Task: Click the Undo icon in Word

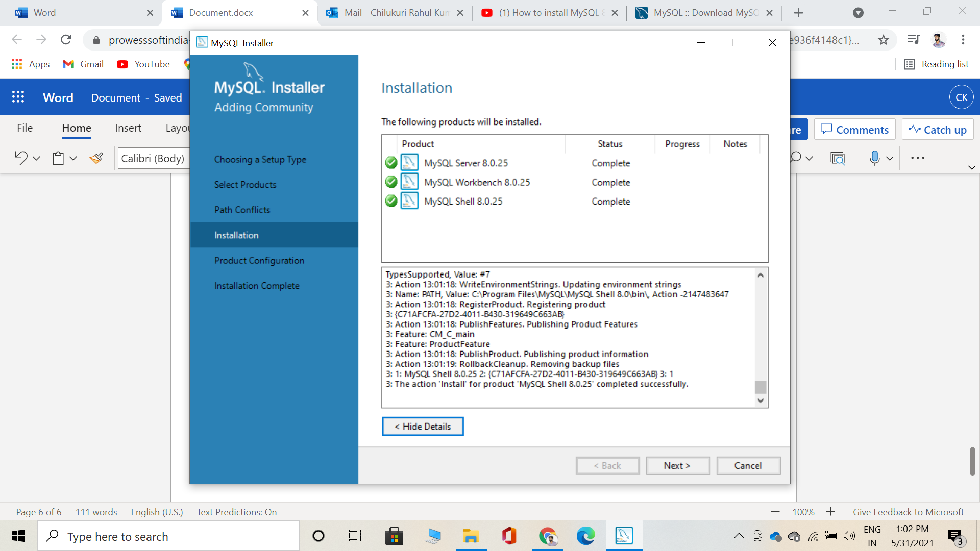Action: 21,158
